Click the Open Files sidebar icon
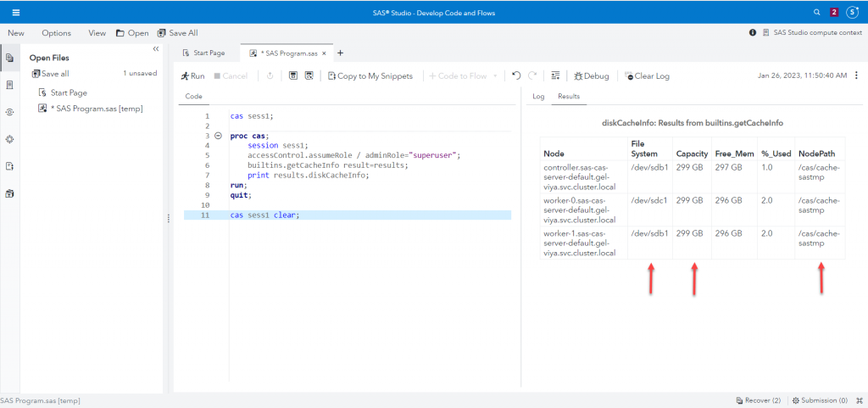The width and height of the screenshot is (868, 408). click(9, 58)
